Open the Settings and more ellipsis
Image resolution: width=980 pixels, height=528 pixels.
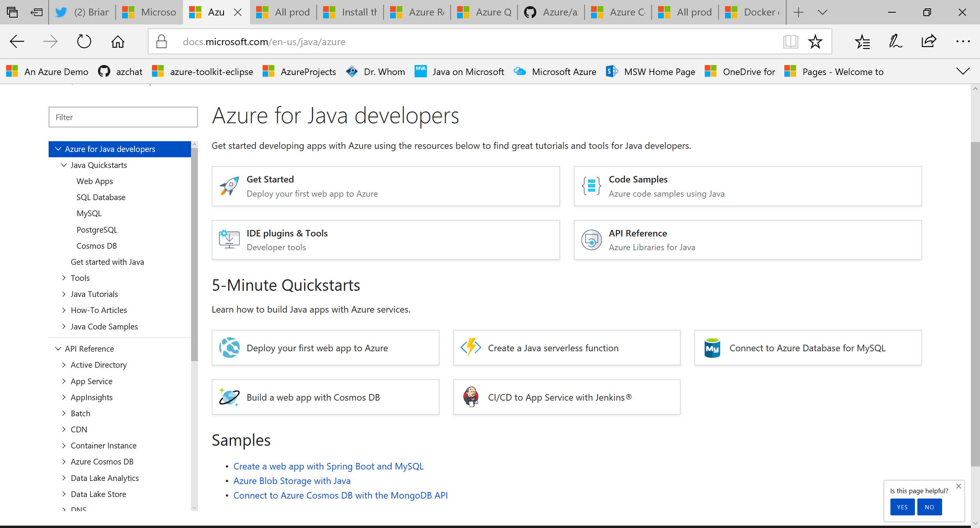tap(963, 41)
